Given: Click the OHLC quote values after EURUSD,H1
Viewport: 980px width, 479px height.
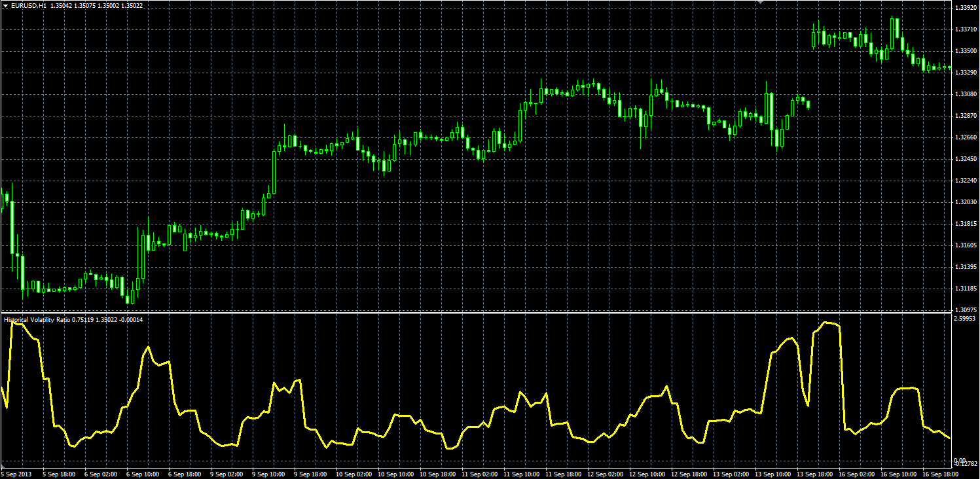Looking at the screenshot, I should point(97,5).
